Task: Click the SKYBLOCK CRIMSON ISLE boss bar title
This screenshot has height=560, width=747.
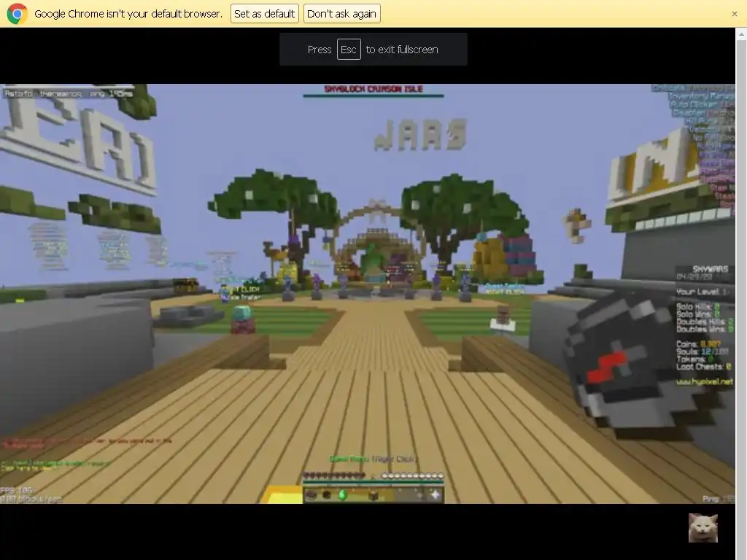Action: (373, 88)
